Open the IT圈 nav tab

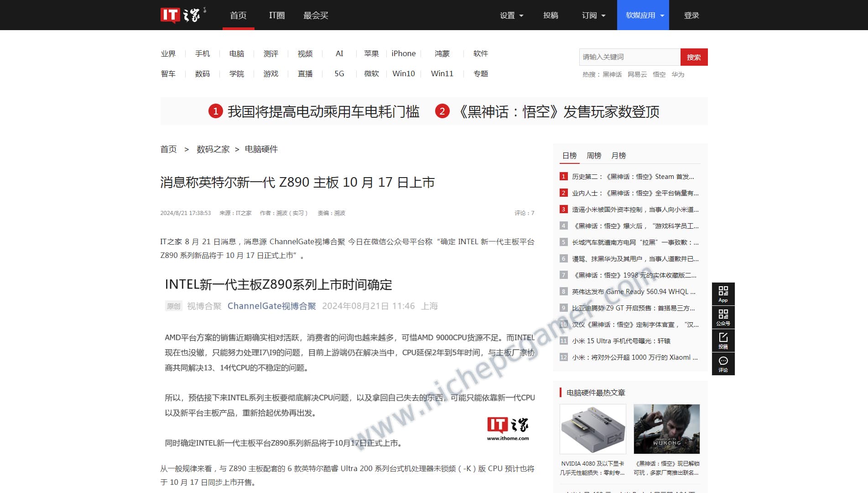(277, 15)
